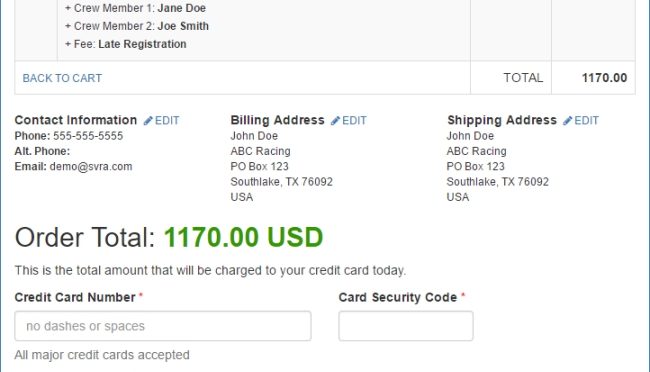The image size is (650, 372).
Task: Click the Late Registration fee line
Action: [x=126, y=44]
